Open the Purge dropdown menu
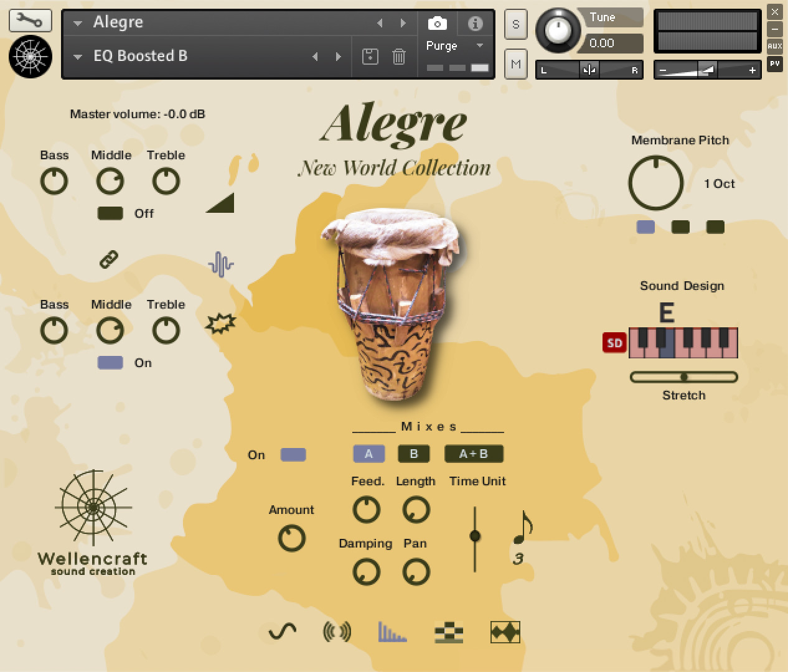788x672 pixels. coord(456,45)
